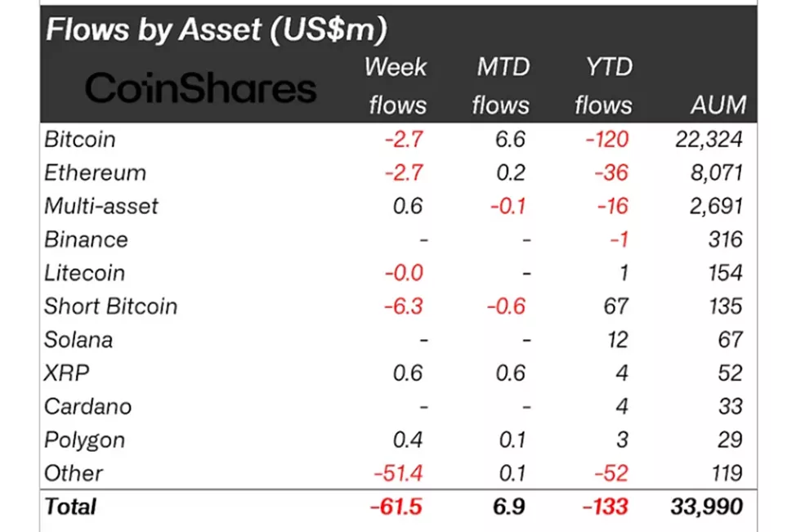The height and width of the screenshot is (532, 796).
Task: Click the Binance row label
Action: click(86, 239)
